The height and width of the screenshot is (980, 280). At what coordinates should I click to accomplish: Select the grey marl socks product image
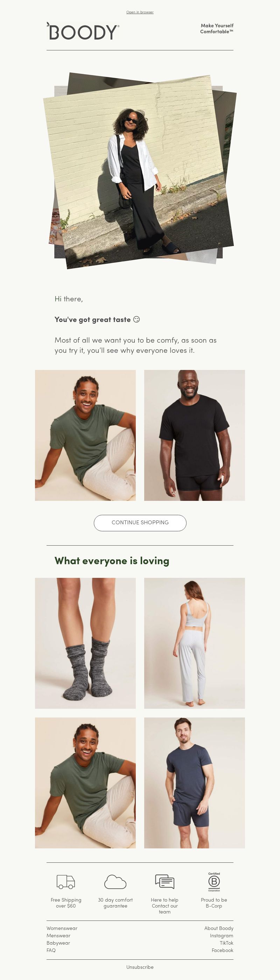tap(85, 643)
